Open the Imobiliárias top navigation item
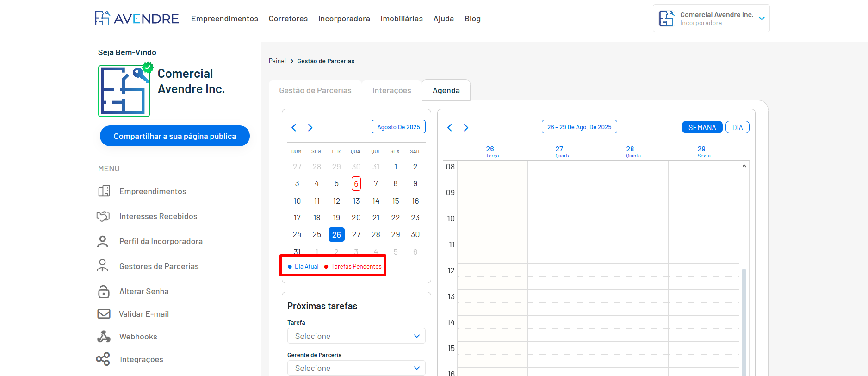 (x=402, y=19)
